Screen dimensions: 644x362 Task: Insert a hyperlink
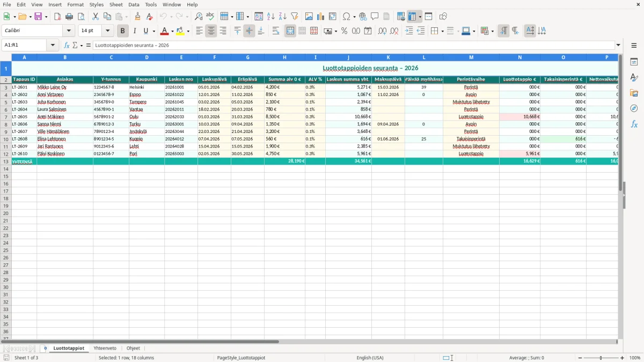pos(363,17)
